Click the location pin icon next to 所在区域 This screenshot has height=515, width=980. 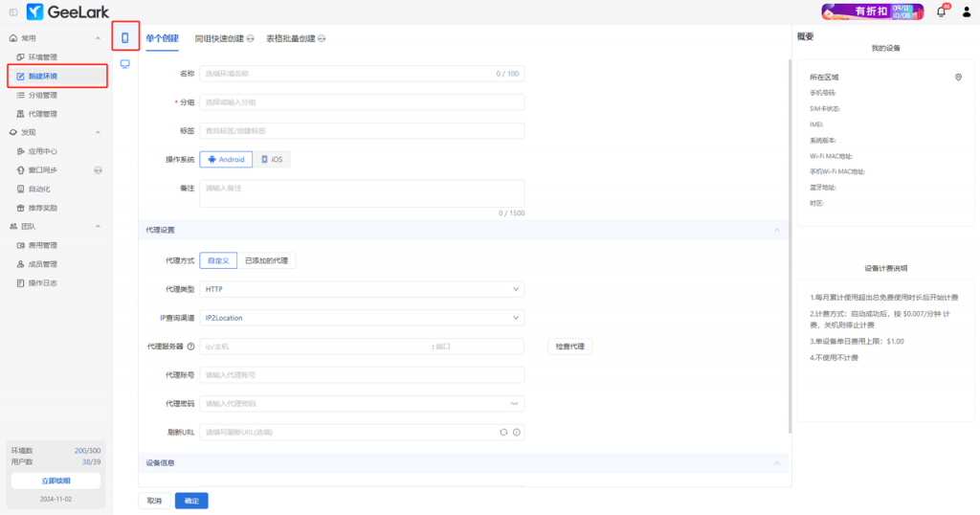click(958, 77)
